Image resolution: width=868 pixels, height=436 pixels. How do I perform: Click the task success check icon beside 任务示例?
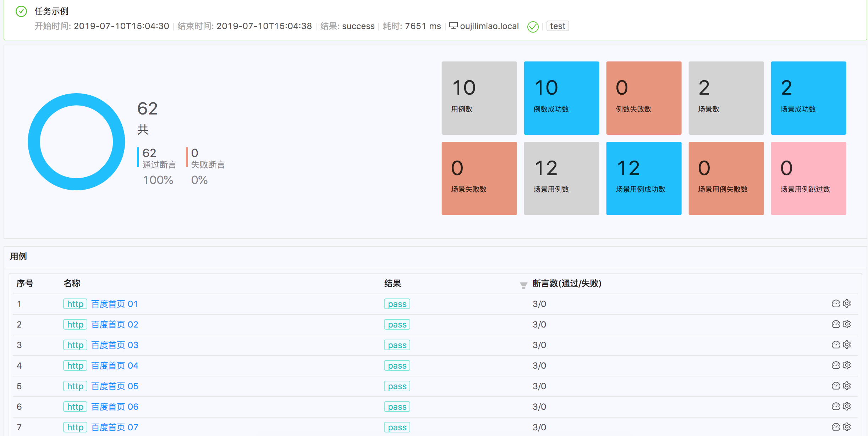coord(21,11)
